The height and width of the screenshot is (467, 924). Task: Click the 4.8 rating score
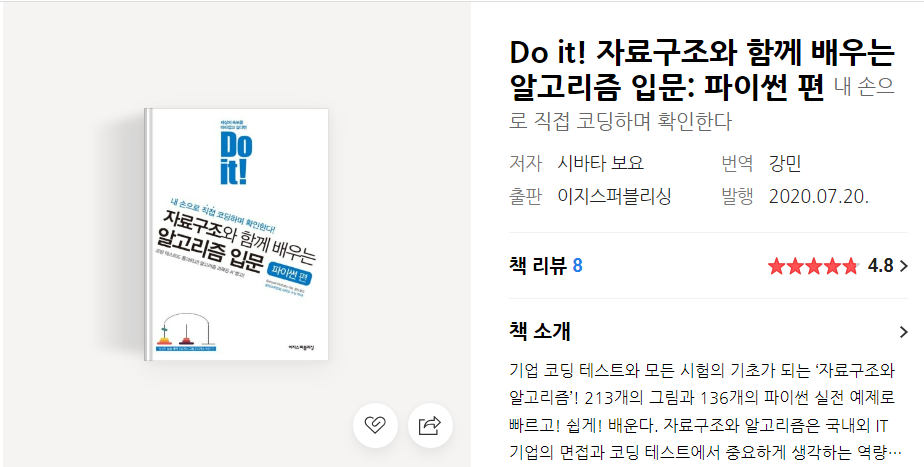click(880, 267)
